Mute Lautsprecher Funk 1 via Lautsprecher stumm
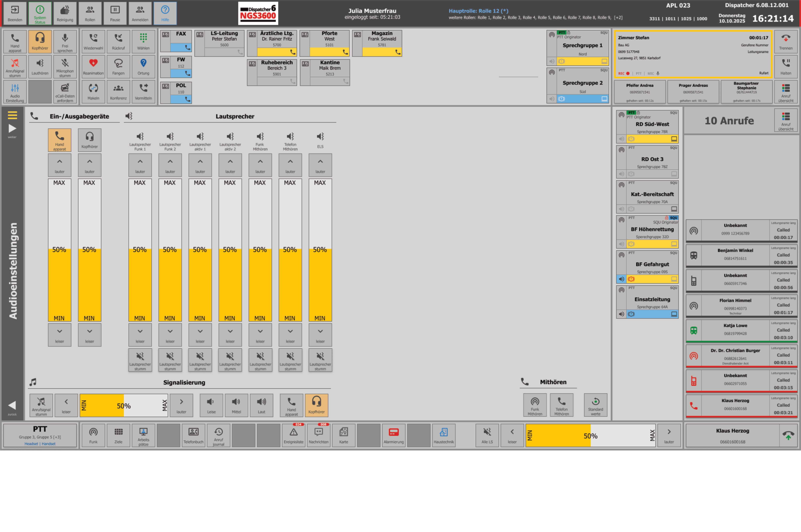 (140, 360)
